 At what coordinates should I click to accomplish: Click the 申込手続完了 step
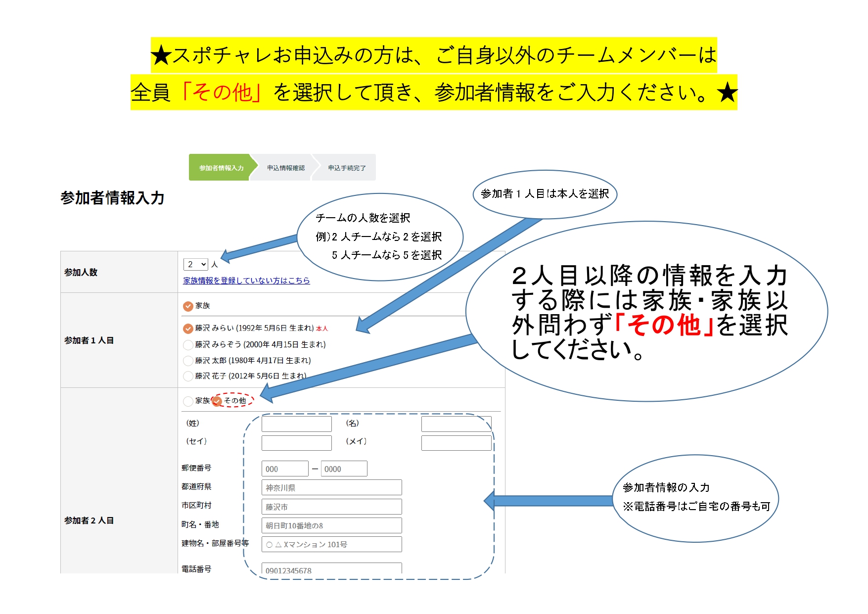pos(347,168)
